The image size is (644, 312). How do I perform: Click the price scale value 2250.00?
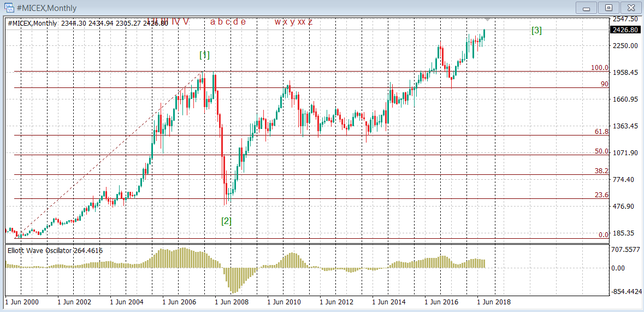[x=626, y=46]
